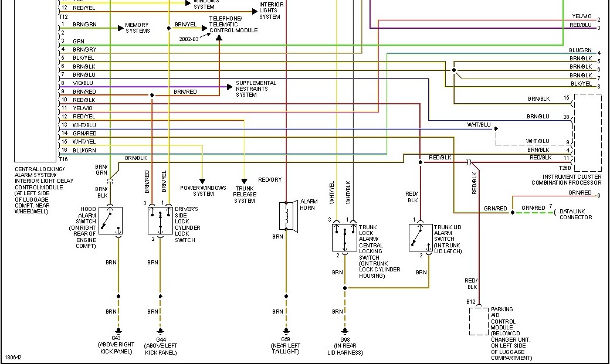Select the Supplemental Restraints System label

pos(256,89)
